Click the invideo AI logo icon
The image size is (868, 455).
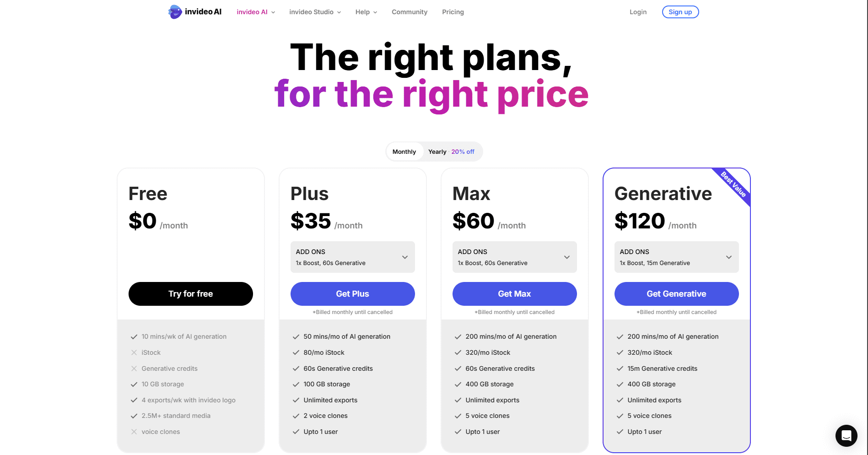coord(175,12)
